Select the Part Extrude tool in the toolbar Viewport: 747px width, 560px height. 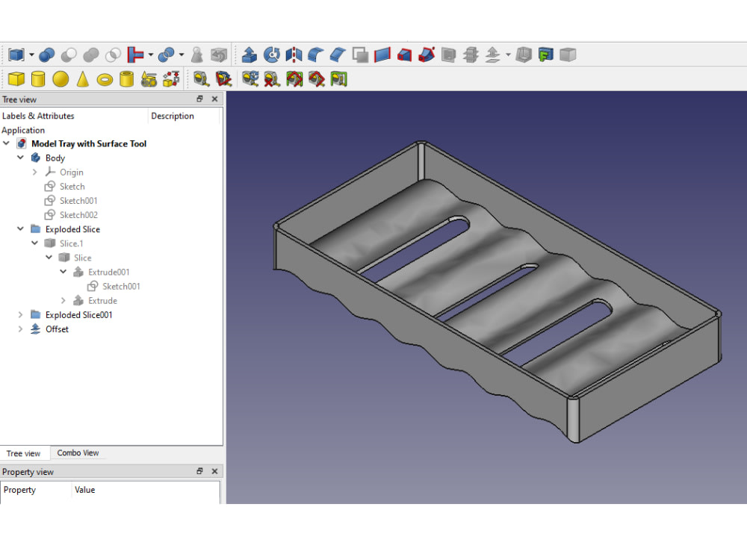point(249,54)
